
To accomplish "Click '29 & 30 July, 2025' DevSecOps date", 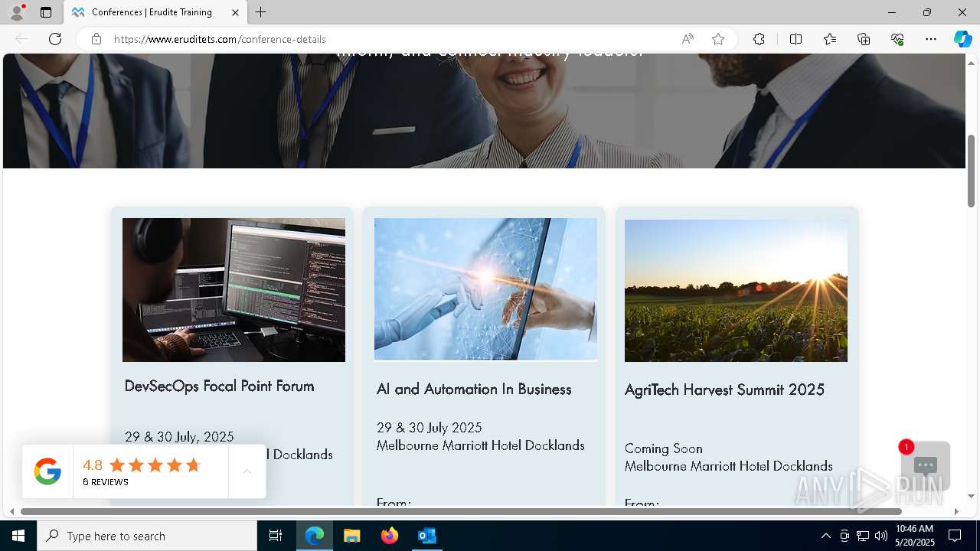I will point(179,437).
